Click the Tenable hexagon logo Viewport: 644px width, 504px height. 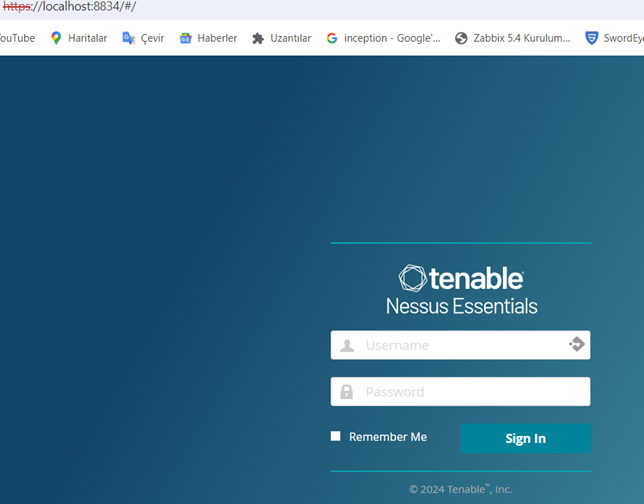[x=412, y=277]
